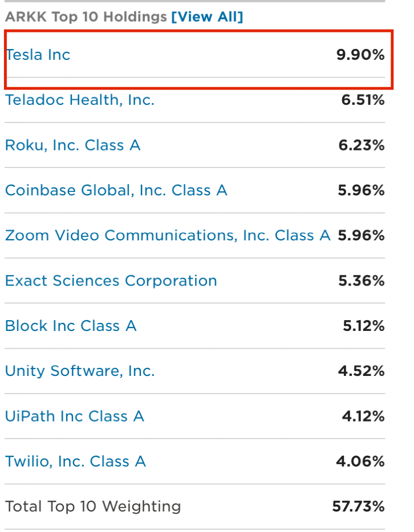Screen dimensions: 414x532
Task: Click Tesla's 9.90% weighting value
Action: click(x=360, y=55)
